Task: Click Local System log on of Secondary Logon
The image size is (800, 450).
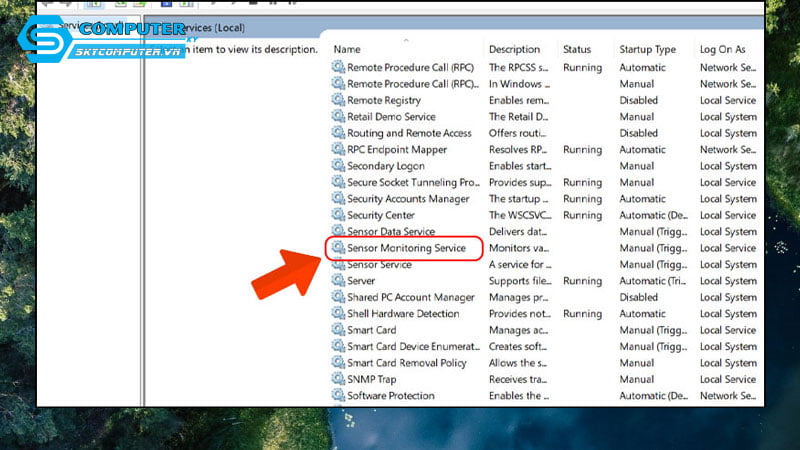Action: [728, 166]
